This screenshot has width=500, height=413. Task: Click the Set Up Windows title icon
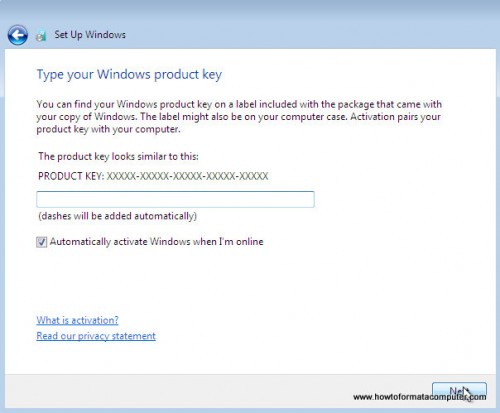point(41,35)
